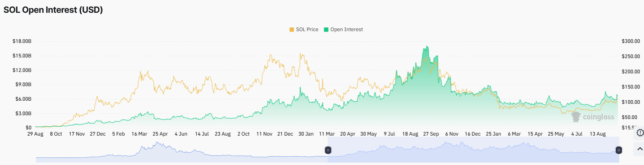
Task: Click the 6 Nov date label
Action: tap(452, 134)
